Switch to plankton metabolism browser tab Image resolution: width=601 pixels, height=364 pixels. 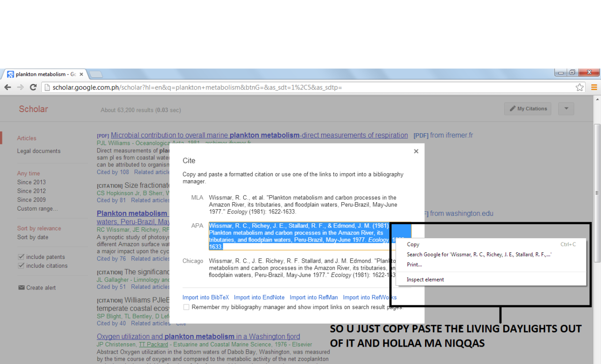click(45, 74)
